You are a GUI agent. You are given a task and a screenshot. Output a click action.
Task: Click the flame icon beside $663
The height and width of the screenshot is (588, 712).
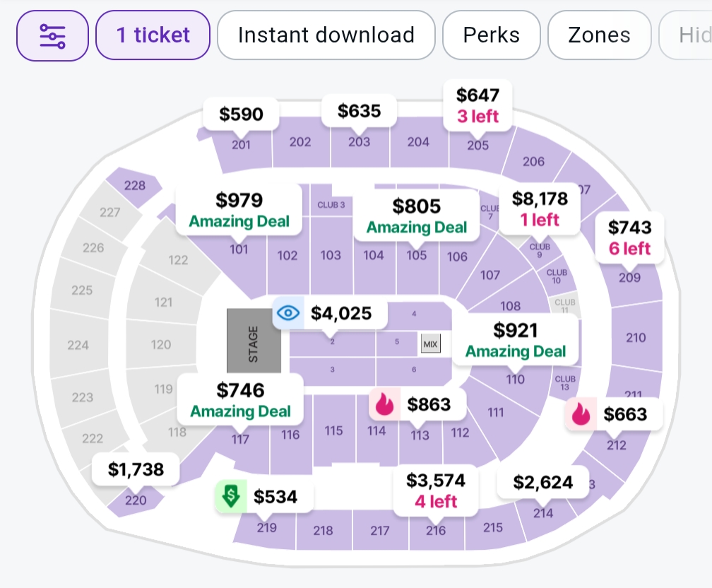[x=581, y=414]
